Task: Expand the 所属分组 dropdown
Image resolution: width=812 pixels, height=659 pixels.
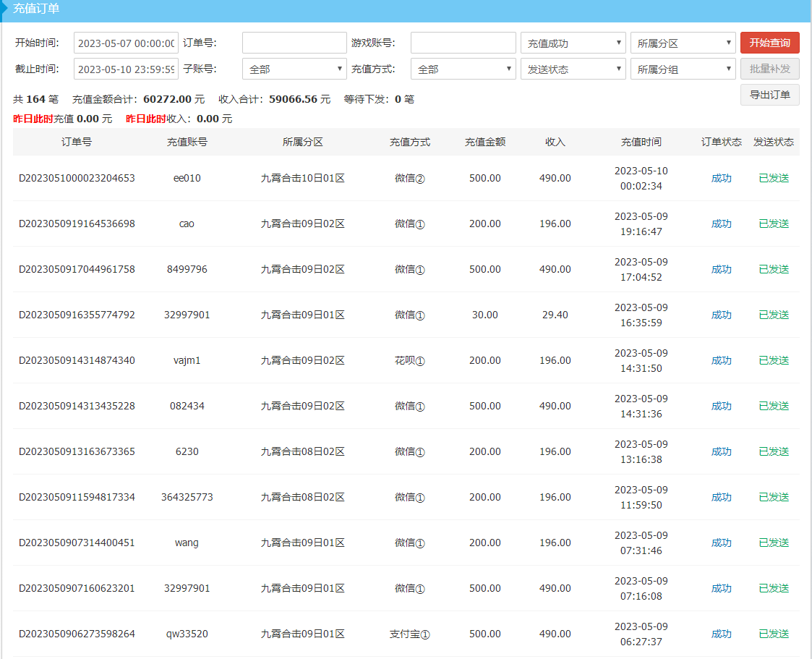Action: 683,69
